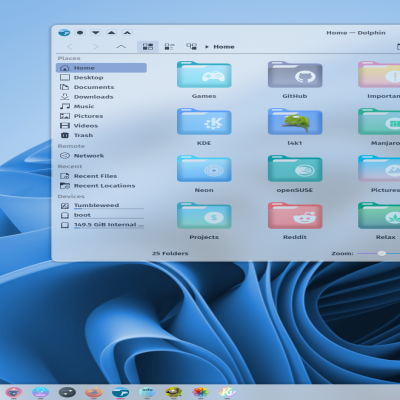Open Network under Remote
This screenshot has width=400, height=400.
point(101,156)
